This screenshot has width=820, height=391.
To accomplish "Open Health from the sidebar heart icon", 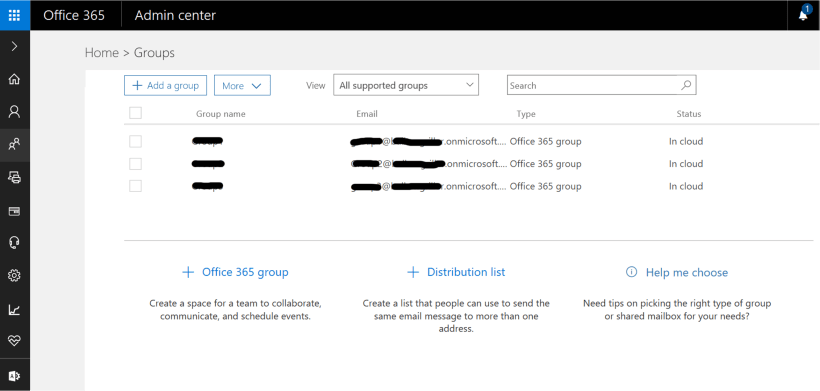I will [15, 341].
